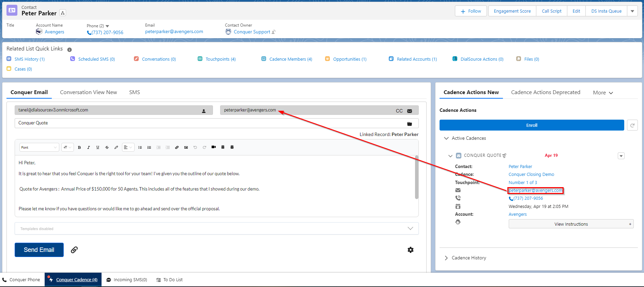
Task: Open the Templates disabled dropdown
Action: click(217, 228)
